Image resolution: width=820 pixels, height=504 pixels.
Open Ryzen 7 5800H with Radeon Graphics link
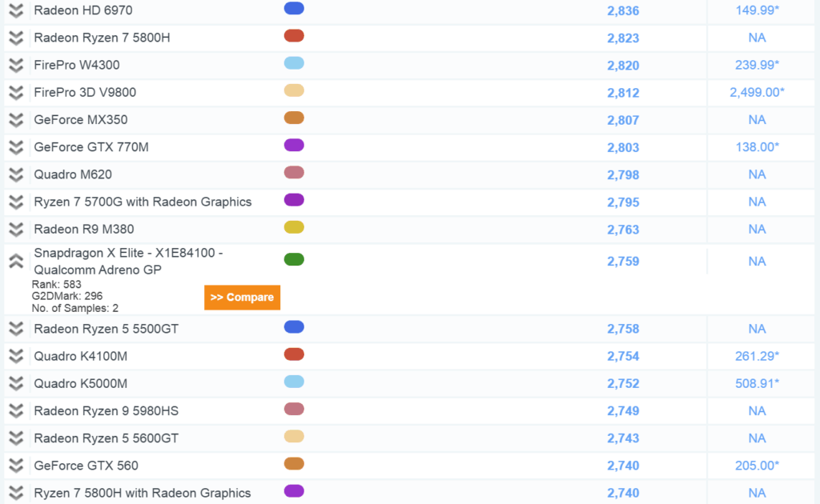pos(143,493)
